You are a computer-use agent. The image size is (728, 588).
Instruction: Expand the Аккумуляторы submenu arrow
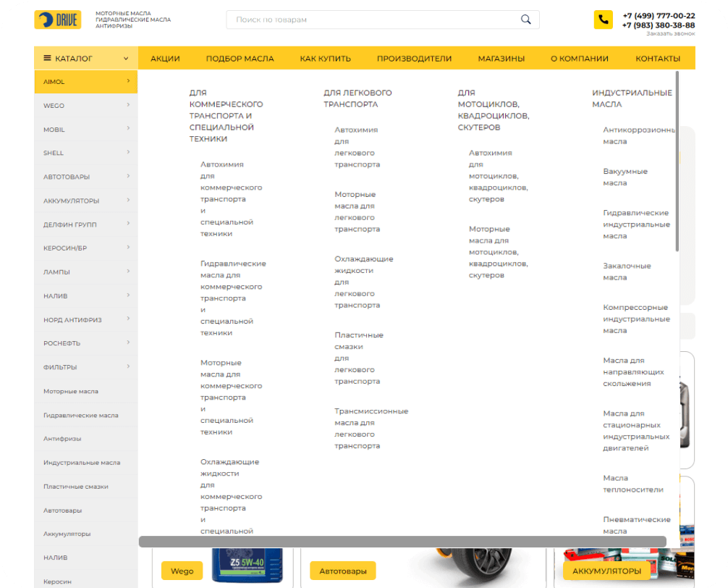[128, 200]
